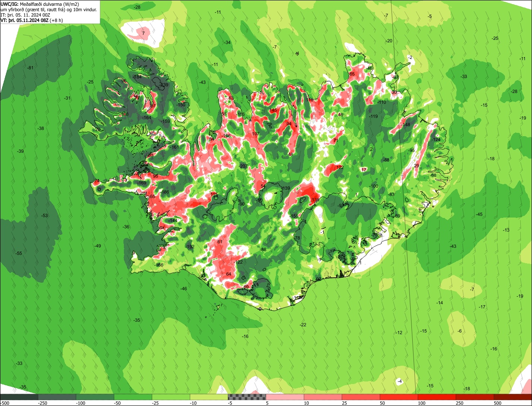Click the map value '145'
The image size is (532, 406).
(273, 110)
